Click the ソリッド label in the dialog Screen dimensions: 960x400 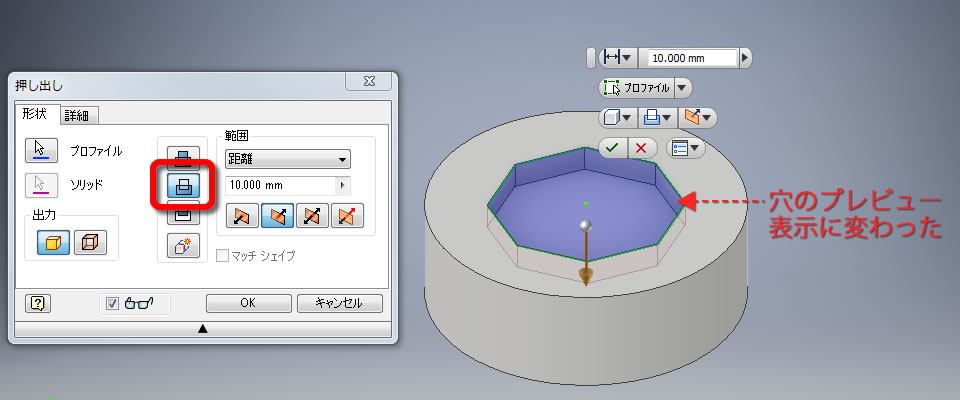click(85, 185)
